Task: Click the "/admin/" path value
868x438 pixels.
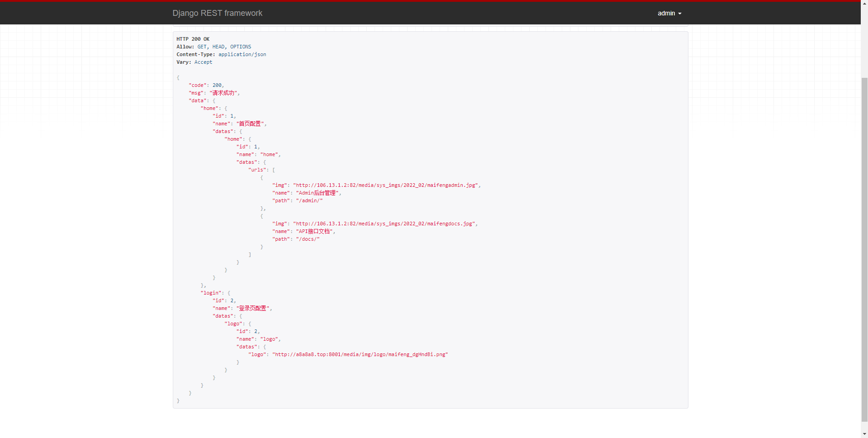Action: pos(309,200)
